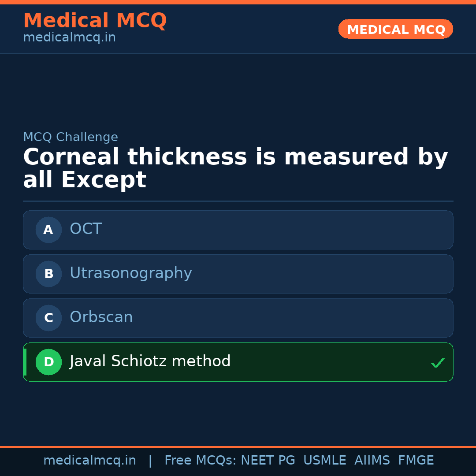Click medicalmcq.in in the footer

89,461
